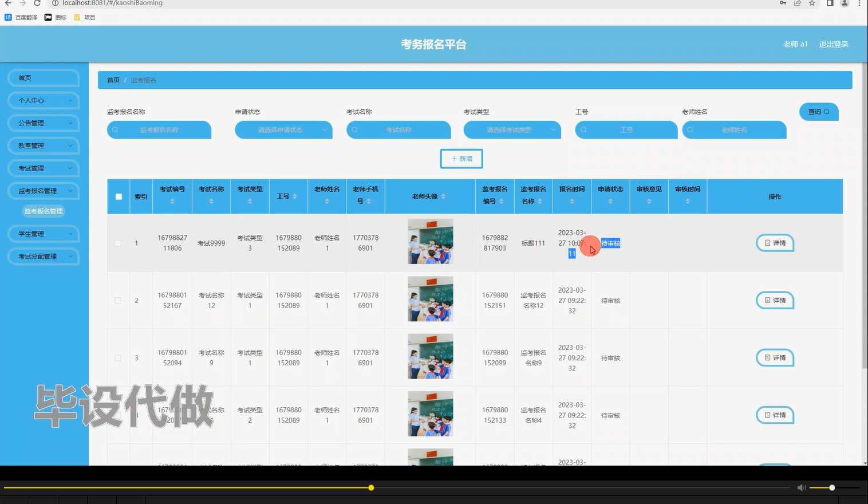Expand the 监考报名管理 sidebar menu
The width and height of the screenshot is (868, 504).
[x=43, y=191]
